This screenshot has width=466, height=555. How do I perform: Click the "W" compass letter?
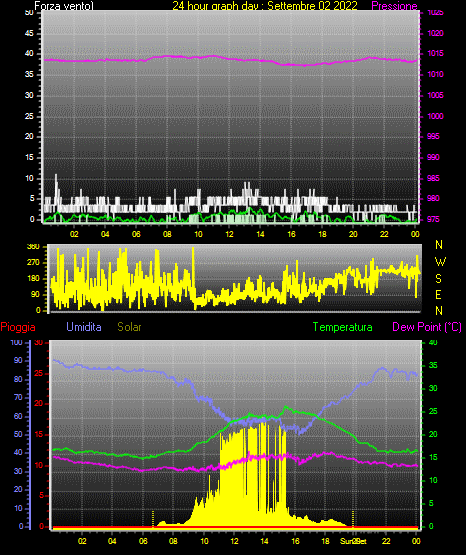(440, 262)
